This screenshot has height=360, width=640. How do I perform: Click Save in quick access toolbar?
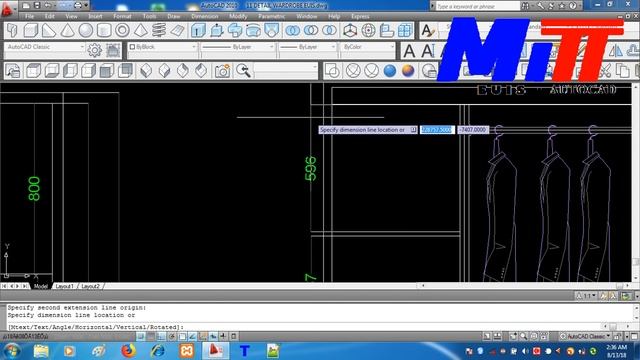pos(37,5)
